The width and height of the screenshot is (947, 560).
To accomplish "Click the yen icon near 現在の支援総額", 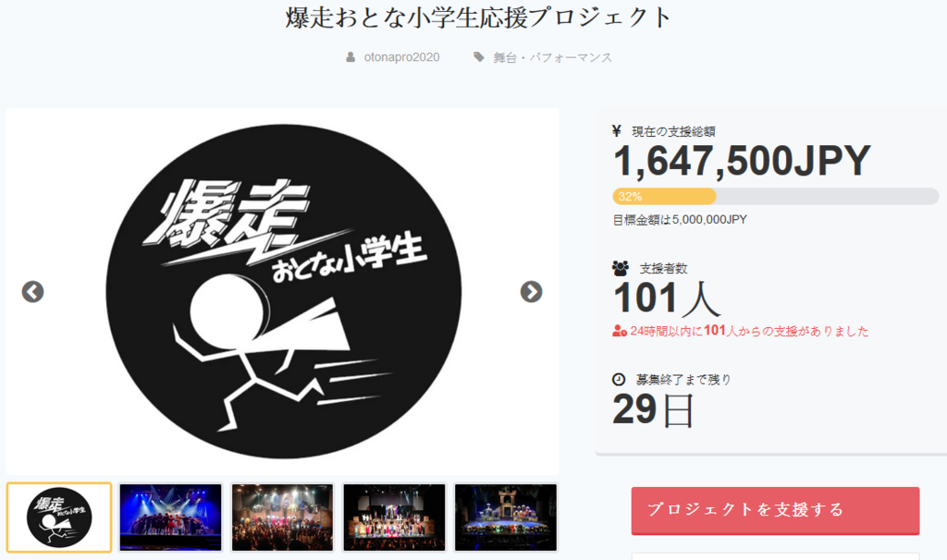I will [617, 131].
